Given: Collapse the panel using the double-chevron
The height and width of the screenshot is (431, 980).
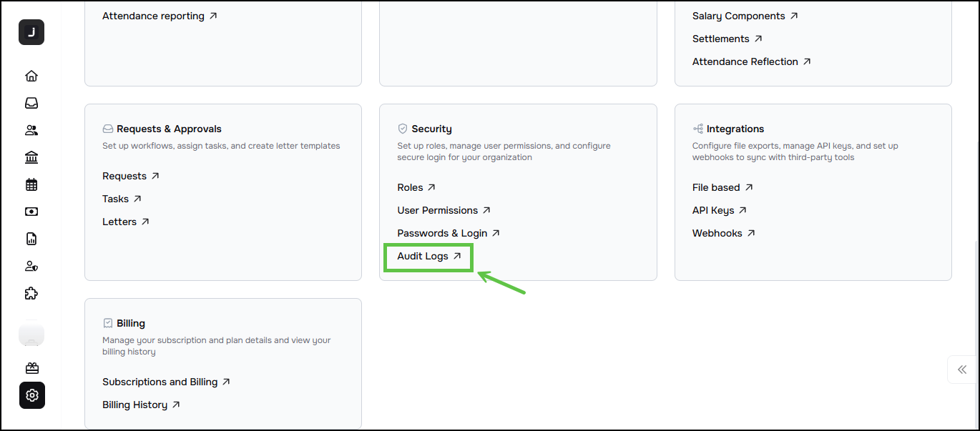Looking at the screenshot, I should [964, 370].
